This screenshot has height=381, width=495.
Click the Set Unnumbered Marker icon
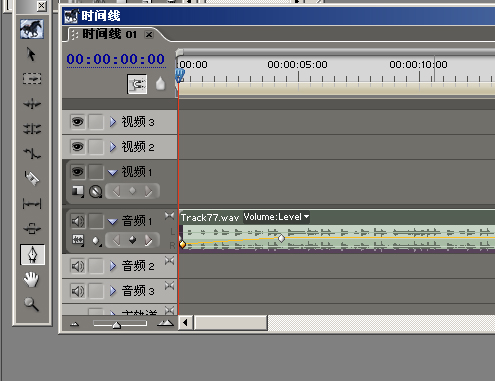pyautogui.click(x=160, y=83)
